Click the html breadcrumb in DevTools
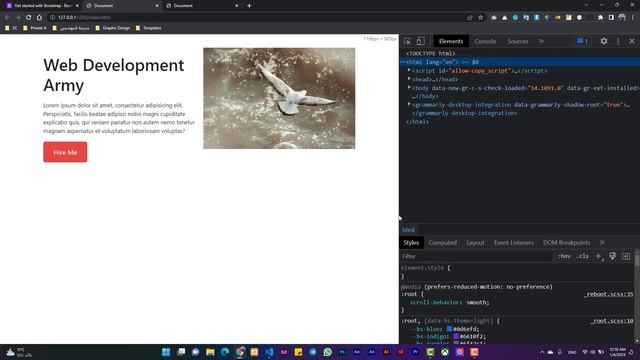 coord(408,230)
